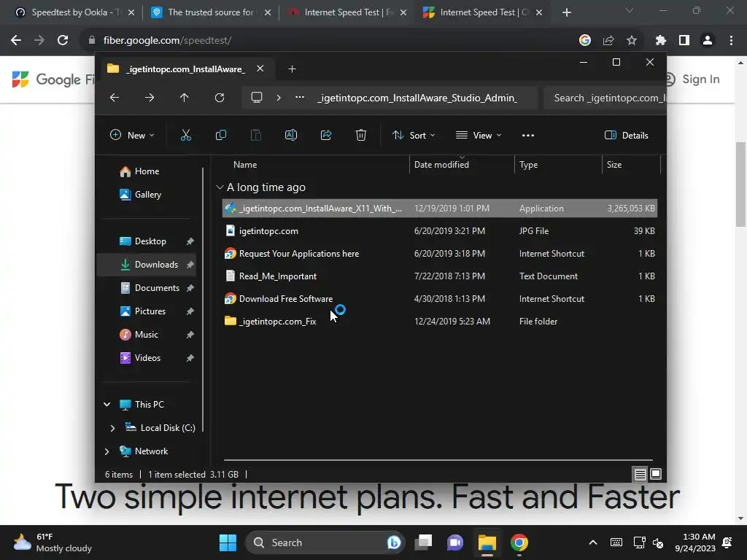
Task: Add a new File Explorer tab
Action: pos(292,69)
